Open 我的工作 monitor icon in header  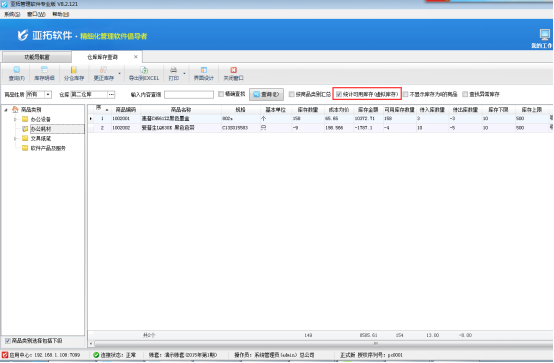[544, 35]
